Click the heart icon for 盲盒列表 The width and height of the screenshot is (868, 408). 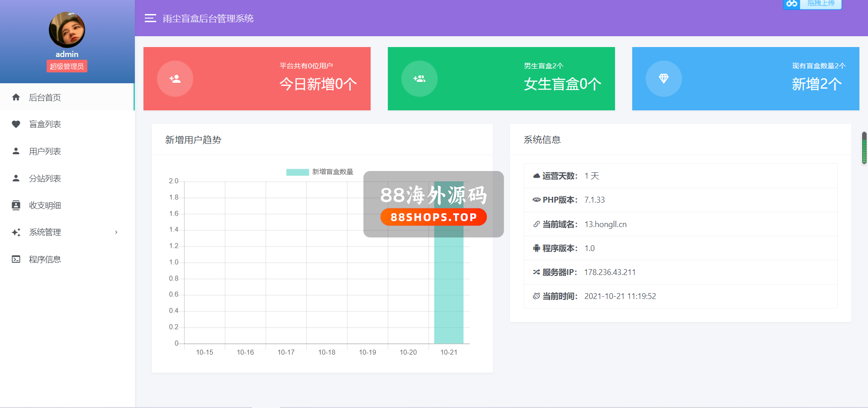pyautogui.click(x=16, y=124)
